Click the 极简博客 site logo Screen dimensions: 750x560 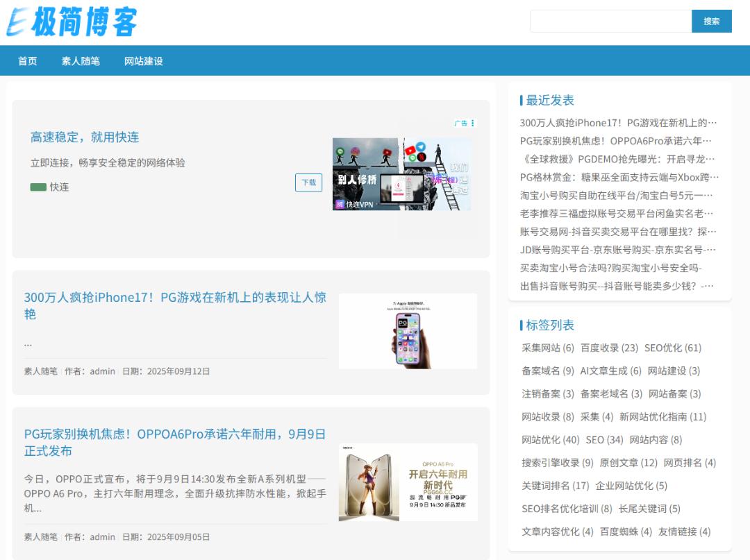pos(72,22)
